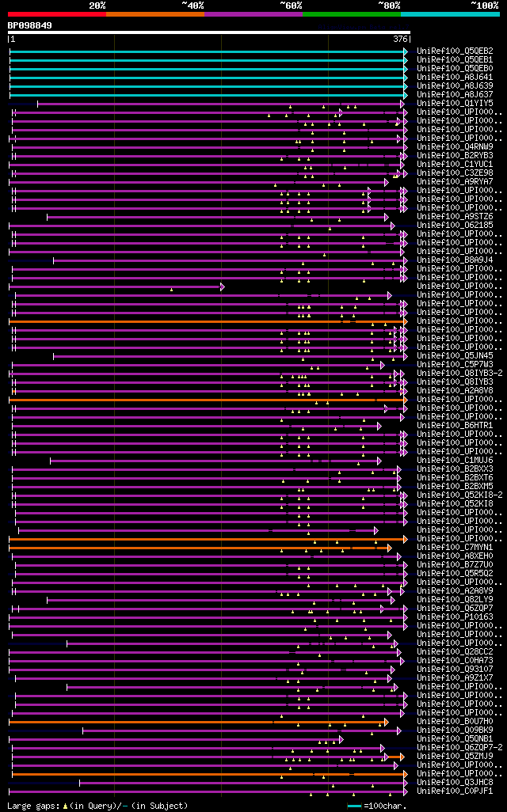Screen dimensions: 507x812
Task: Select the UniRef100_C1MUJ6 label
Action: (x=455, y=460)
